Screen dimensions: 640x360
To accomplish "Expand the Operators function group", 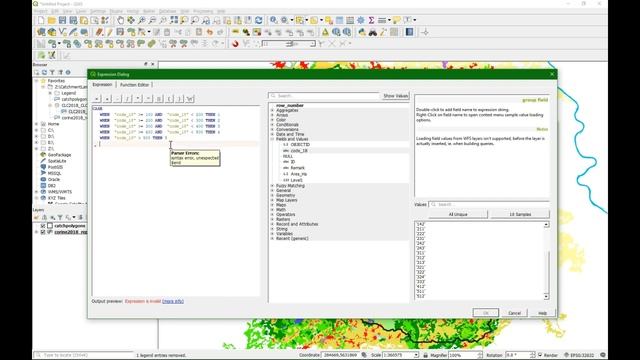I will [273, 214].
